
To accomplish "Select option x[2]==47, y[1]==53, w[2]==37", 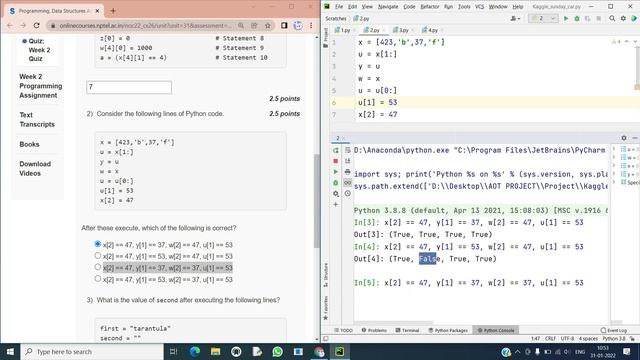I will click(x=98, y=279).
